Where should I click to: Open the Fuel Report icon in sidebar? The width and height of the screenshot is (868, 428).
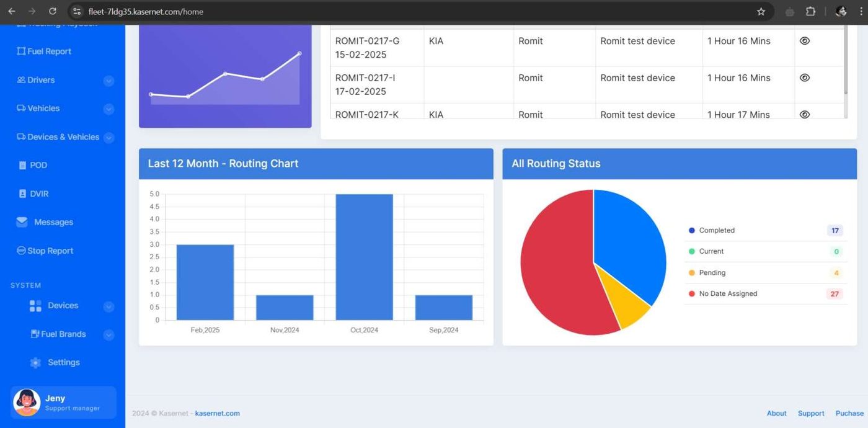[x=21, y=51]
